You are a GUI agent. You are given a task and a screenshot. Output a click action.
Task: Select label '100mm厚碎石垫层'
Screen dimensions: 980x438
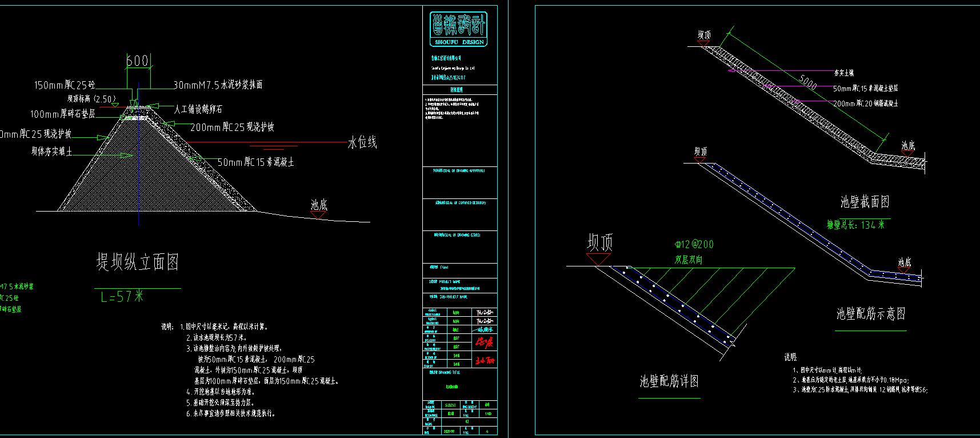pos(62,114)
